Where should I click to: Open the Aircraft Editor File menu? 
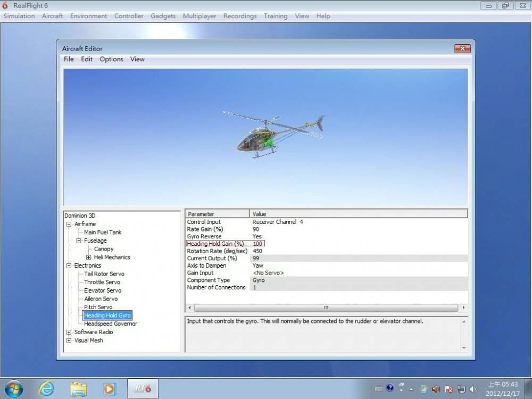pos(69,59)
